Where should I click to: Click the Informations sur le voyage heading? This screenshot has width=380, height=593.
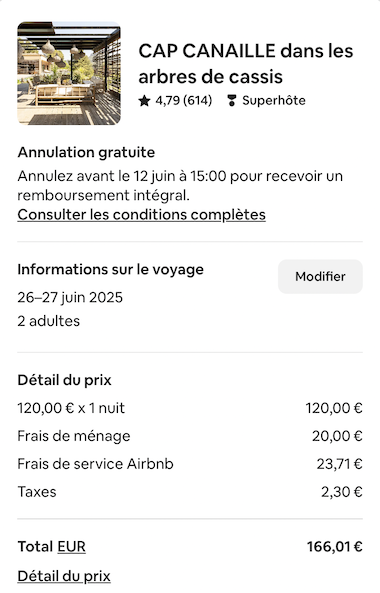[110, 270]
